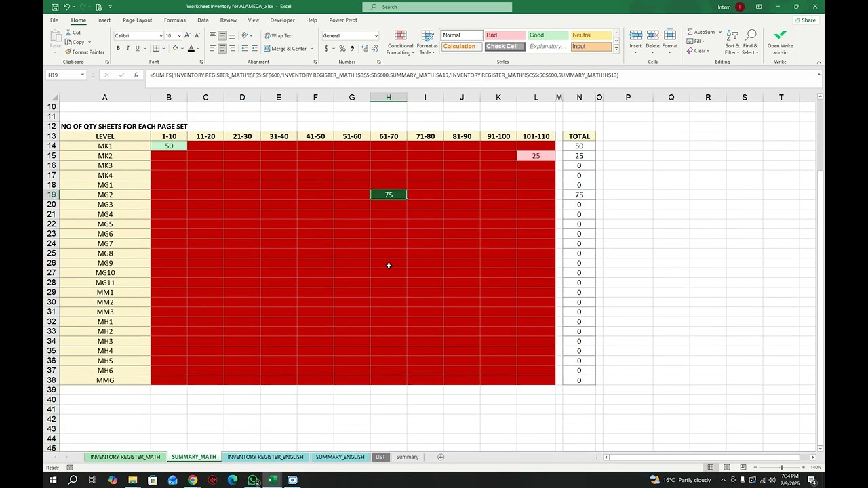
Task: Click the Insert Function fx icon
Action: pos(136,75)
